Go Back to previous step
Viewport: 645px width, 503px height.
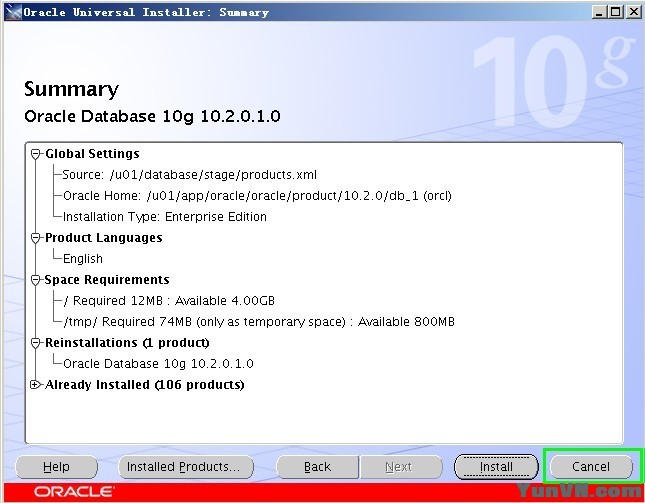tap(317, 467)
